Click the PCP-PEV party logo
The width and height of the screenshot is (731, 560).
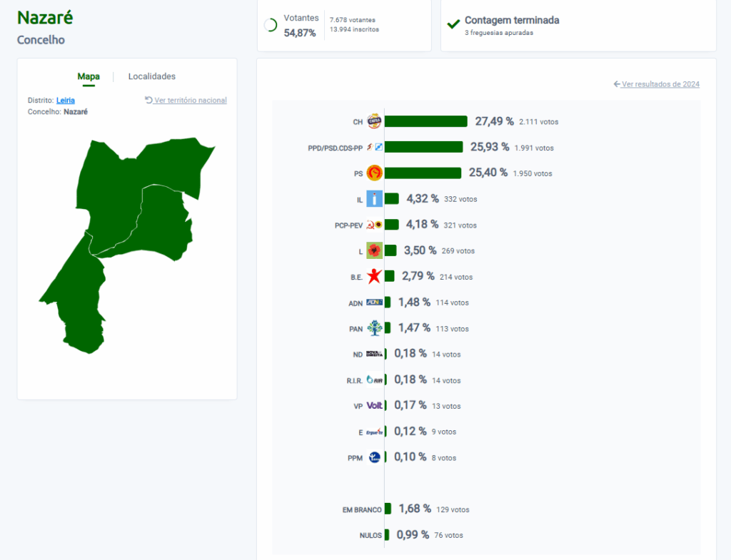pos(374,225)
